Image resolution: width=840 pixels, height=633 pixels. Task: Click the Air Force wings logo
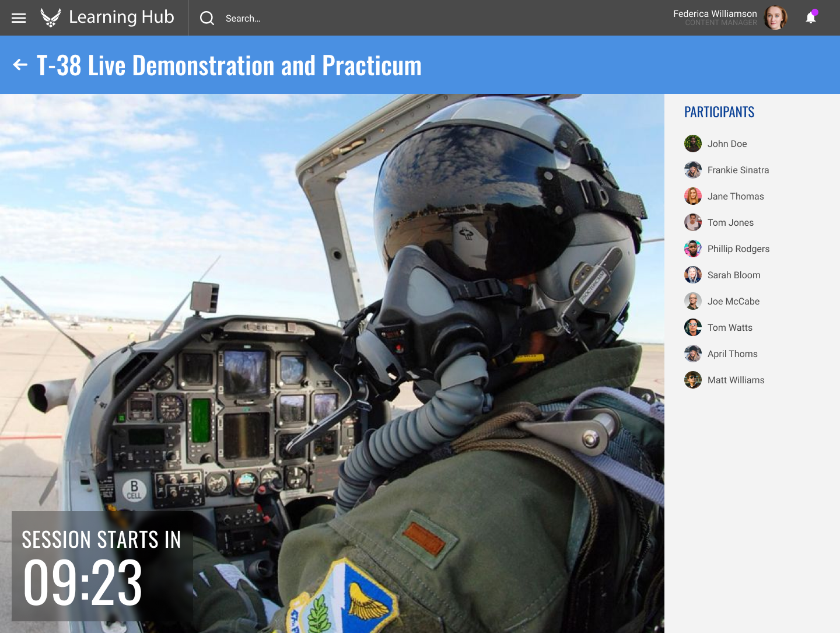pos(51,18)
